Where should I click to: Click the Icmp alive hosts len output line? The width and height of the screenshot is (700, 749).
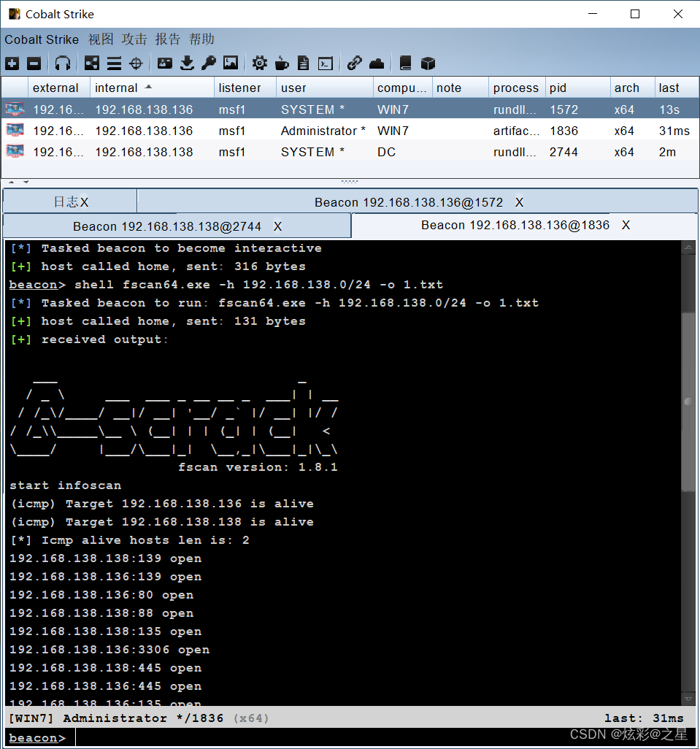point(130,539)
